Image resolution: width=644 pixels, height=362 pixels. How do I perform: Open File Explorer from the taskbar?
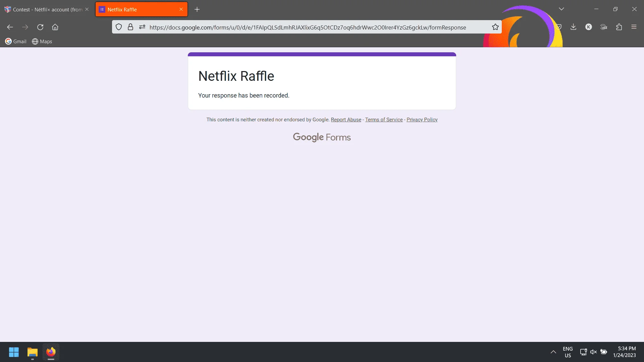[33, 352]
